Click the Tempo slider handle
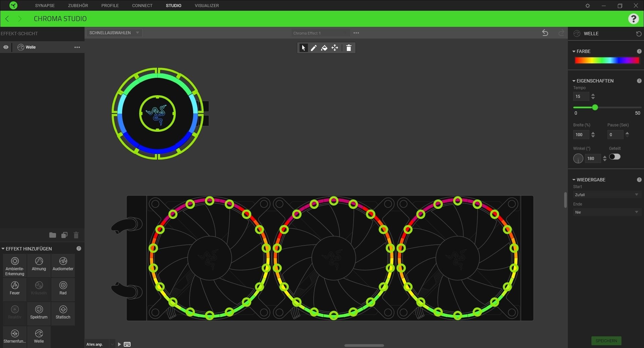Viewport: 644px width, 348px height. (595, 107)
